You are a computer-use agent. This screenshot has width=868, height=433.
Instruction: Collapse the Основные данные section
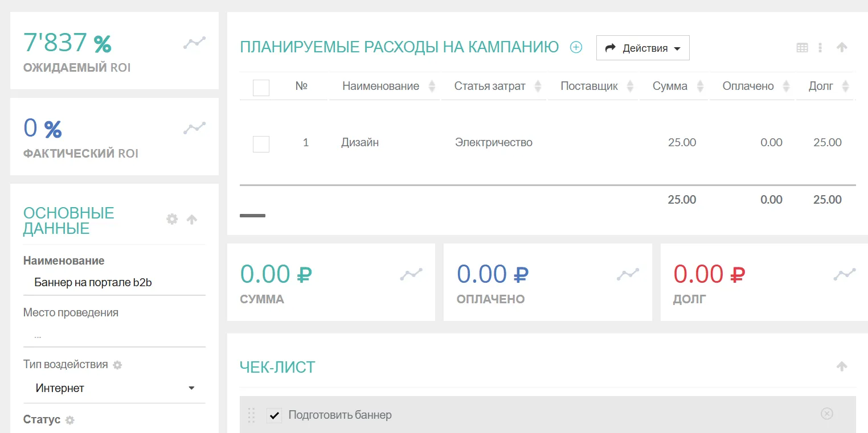click(192, 219)
